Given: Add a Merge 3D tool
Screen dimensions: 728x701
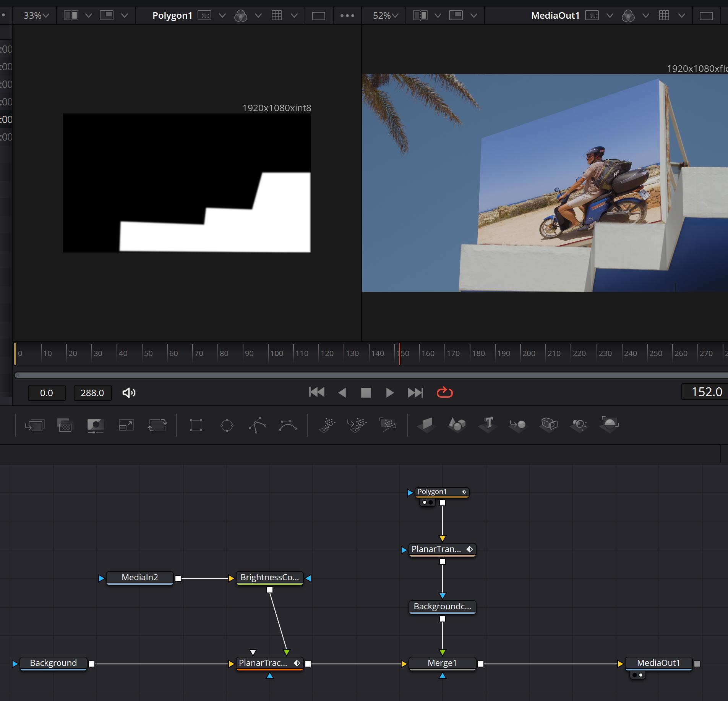Looking at the screenshot, I should [x=518, y=425].
